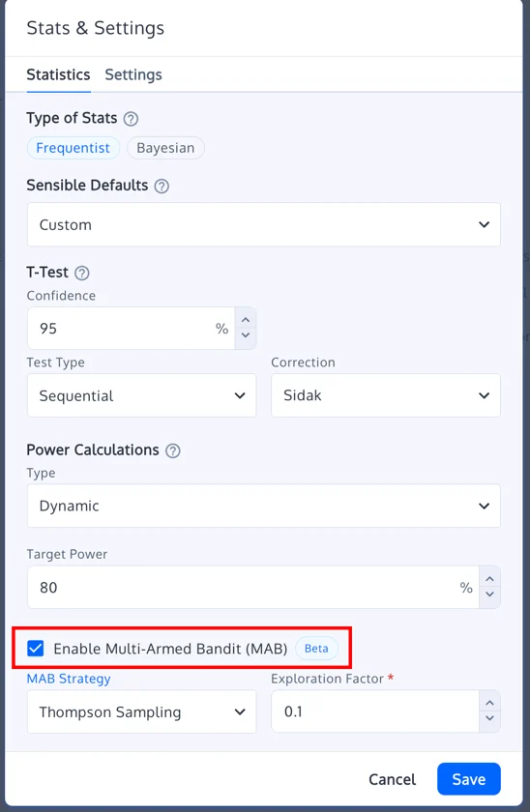Select the Statistics tab
Screen dimensions: 530x812
tap(58, 75)
